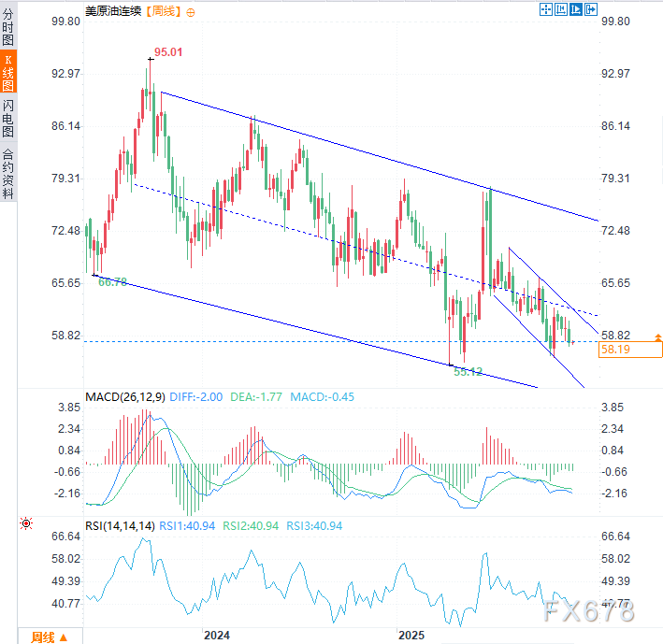Click the 2025 marker on time axis
Image resolution: width=663 pixels, height=644 pixels.
pyautogui.click(x=411, y=635)
